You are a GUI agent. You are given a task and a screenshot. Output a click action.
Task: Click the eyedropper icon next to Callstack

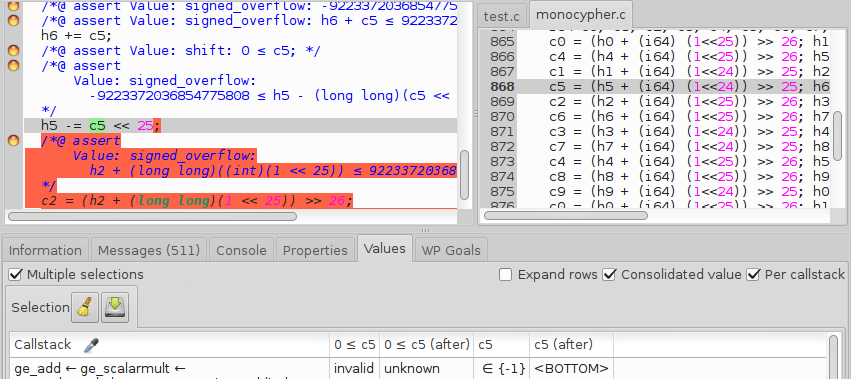click(x=92, y=345)
